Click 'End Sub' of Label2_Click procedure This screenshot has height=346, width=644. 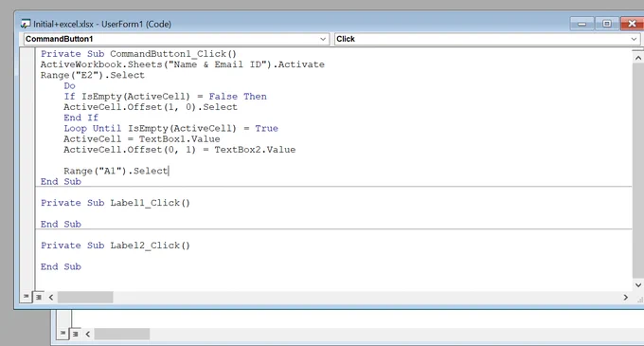pos(61,267)
